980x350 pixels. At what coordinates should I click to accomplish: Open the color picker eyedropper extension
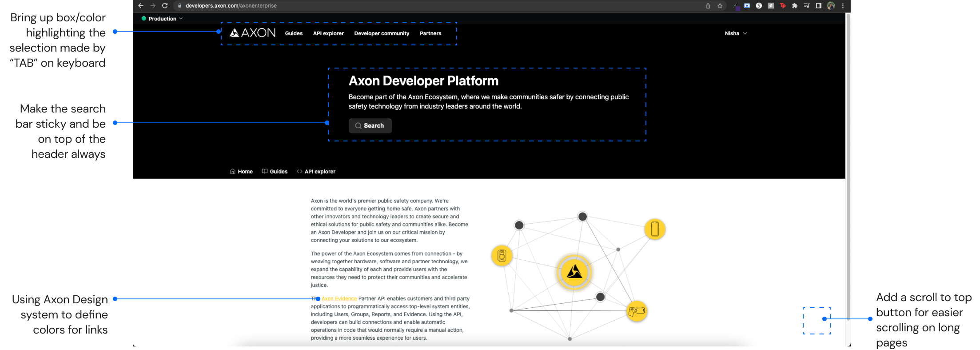click(x=736, y=6)
